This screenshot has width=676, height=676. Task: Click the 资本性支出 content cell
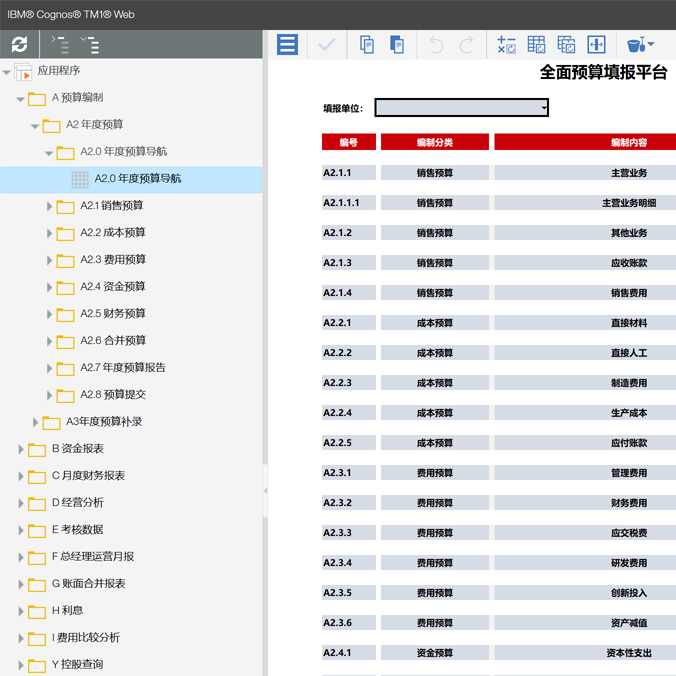pos(585,653)
